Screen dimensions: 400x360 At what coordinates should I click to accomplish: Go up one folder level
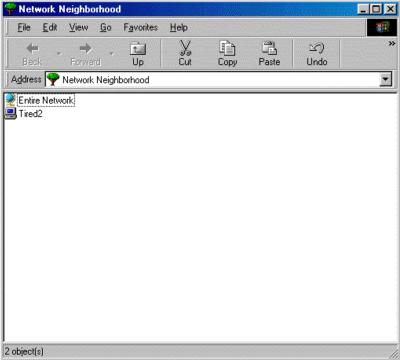[138, 53]
